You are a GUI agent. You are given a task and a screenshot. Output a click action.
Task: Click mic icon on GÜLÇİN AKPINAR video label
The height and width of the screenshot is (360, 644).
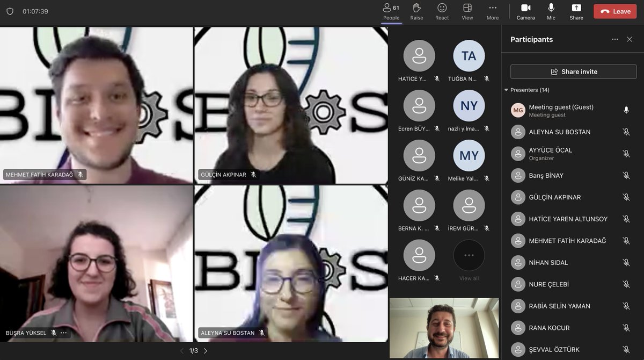[x=253, y=175]
